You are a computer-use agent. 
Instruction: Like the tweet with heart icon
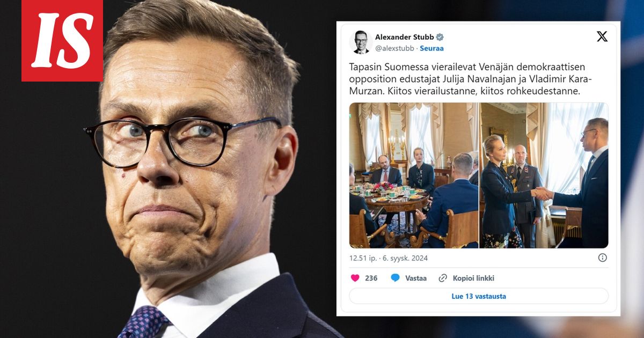pyautogui.click(x=355, y=278)
